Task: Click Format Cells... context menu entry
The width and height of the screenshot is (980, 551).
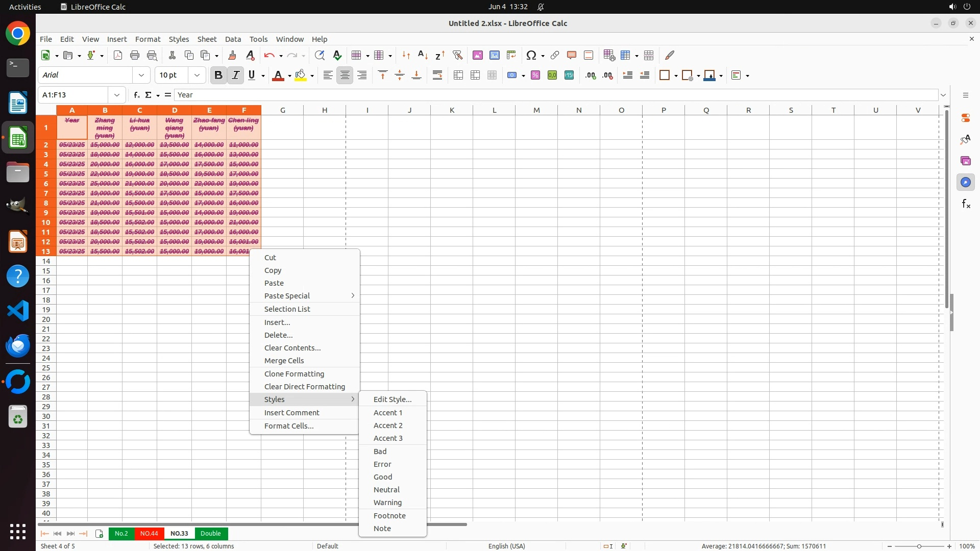Action: 289,426
